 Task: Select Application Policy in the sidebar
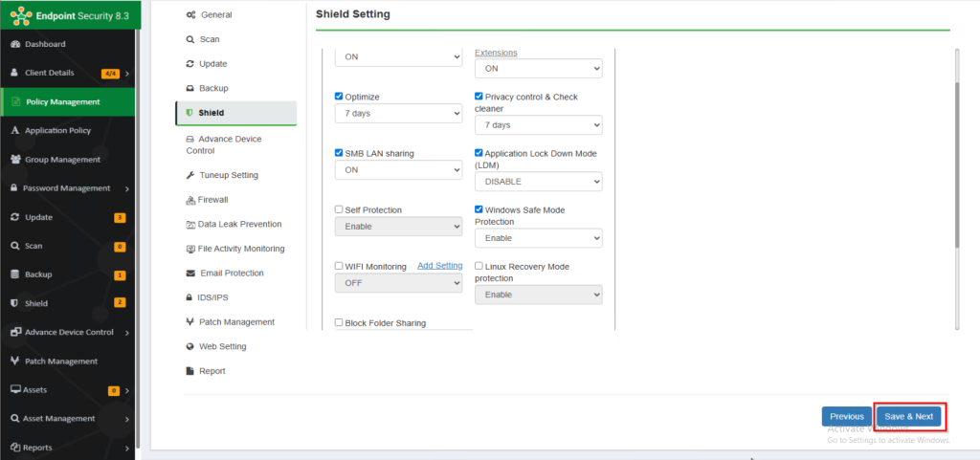(57, 131)
